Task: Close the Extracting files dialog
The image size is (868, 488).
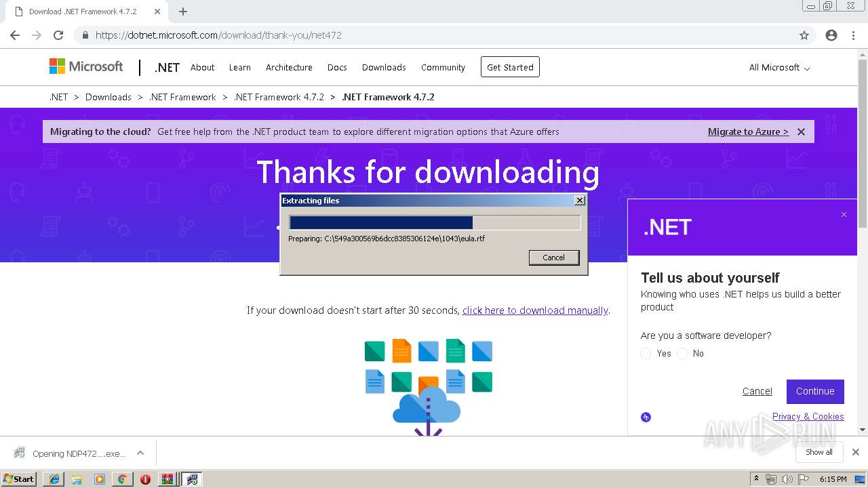Action: point(579,201)
